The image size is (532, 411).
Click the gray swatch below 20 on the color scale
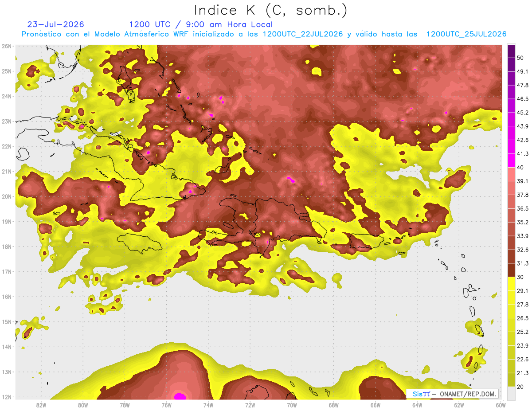(511, 393)
